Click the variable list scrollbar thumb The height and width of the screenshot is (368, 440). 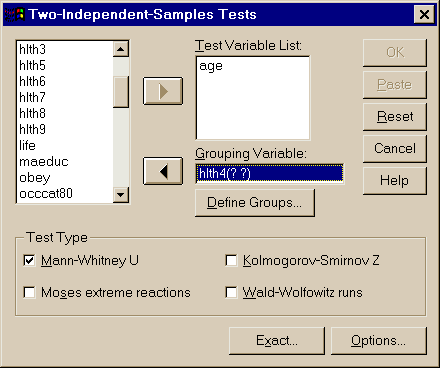121,92
